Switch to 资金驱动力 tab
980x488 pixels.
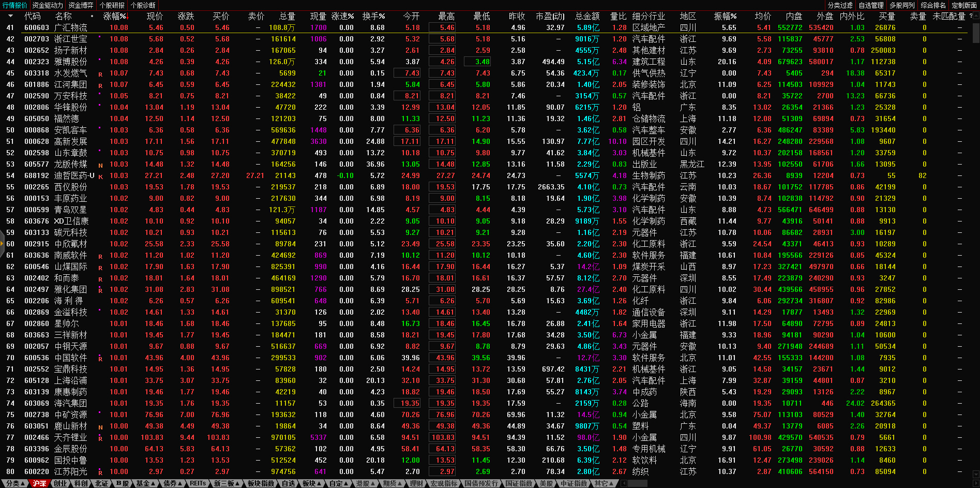tap(48, 5)
